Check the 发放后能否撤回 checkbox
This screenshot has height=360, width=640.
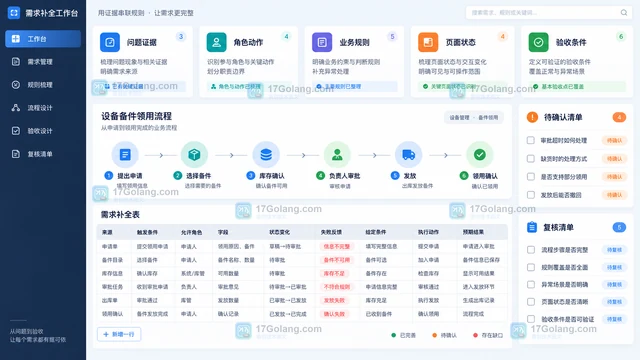pos(531,195)
